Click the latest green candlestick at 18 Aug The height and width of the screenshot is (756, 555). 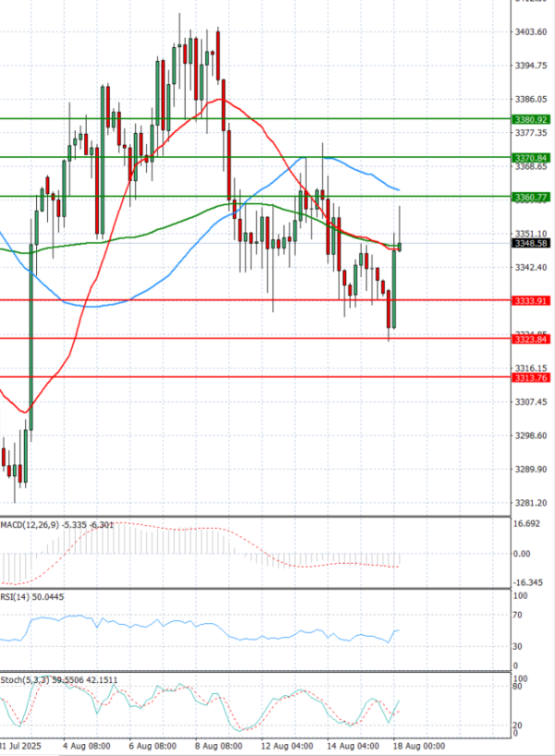399,247
